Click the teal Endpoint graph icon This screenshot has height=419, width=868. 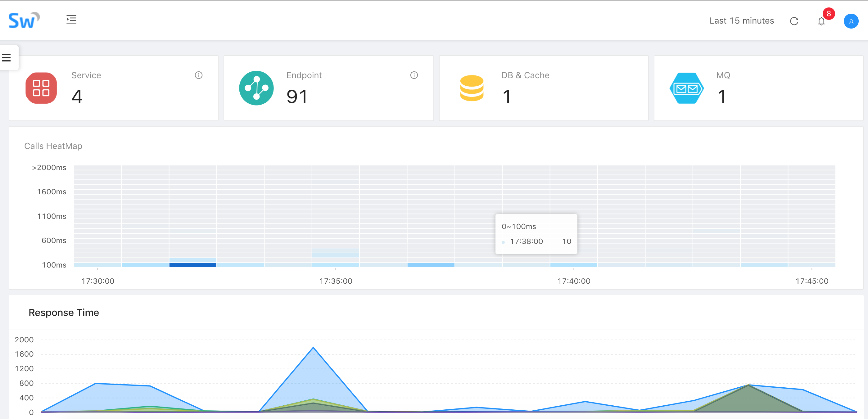[256, 88]
